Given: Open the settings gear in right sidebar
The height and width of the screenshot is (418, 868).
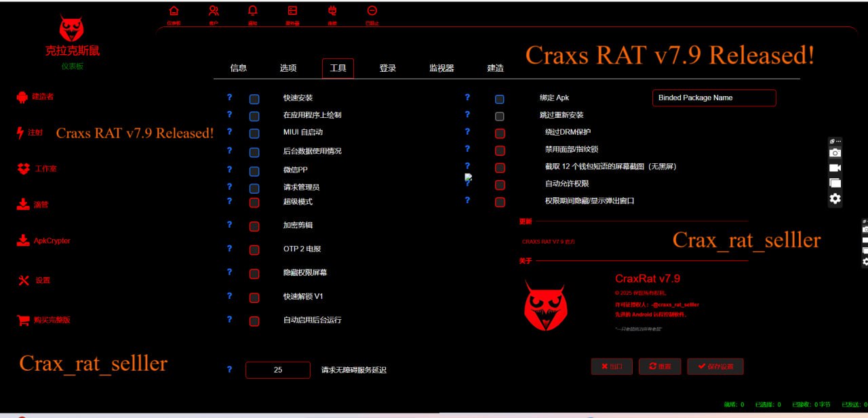Looking at the screenshot, I should [835, 198].
